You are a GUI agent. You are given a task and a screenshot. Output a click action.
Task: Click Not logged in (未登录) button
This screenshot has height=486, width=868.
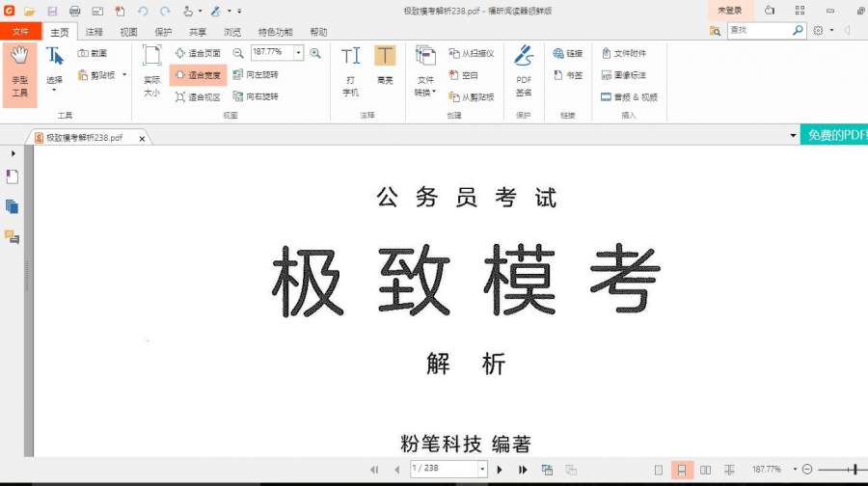[x=730, y=10]
